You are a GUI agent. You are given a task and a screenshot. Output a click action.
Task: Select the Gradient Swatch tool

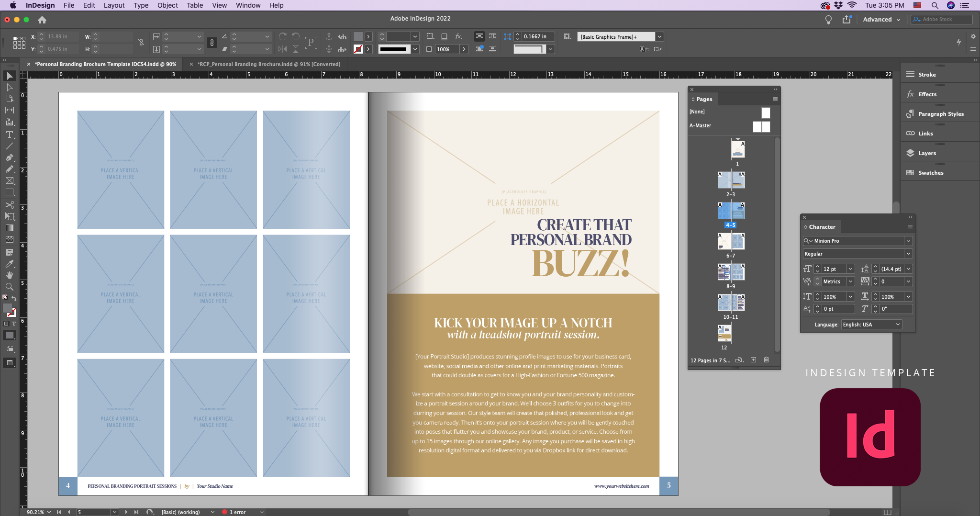pos(10,228)
